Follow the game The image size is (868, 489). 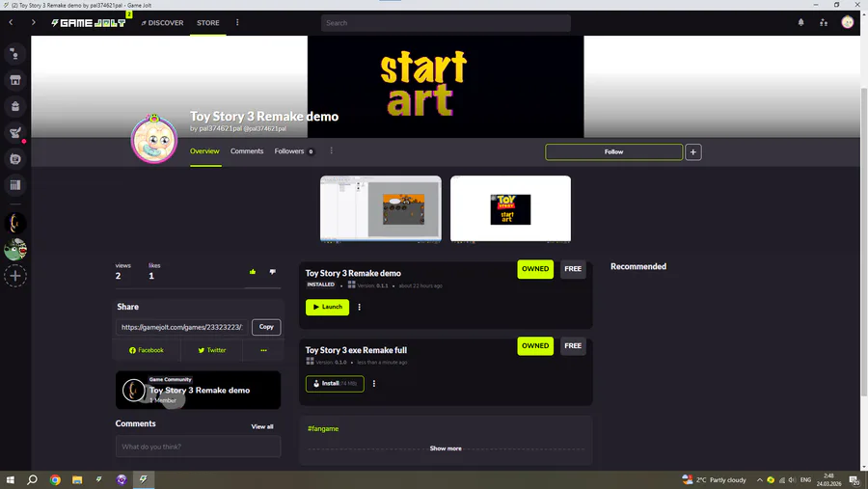pos(613,151)
